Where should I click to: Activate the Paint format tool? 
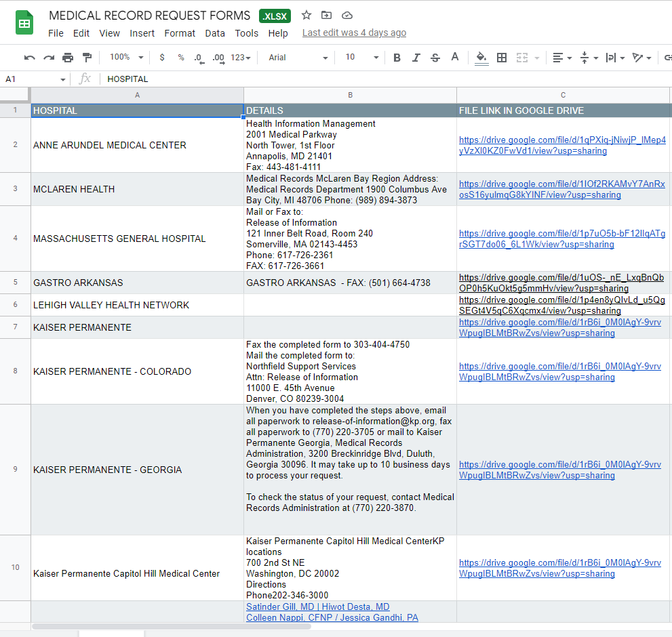click(x=87, y=58)
